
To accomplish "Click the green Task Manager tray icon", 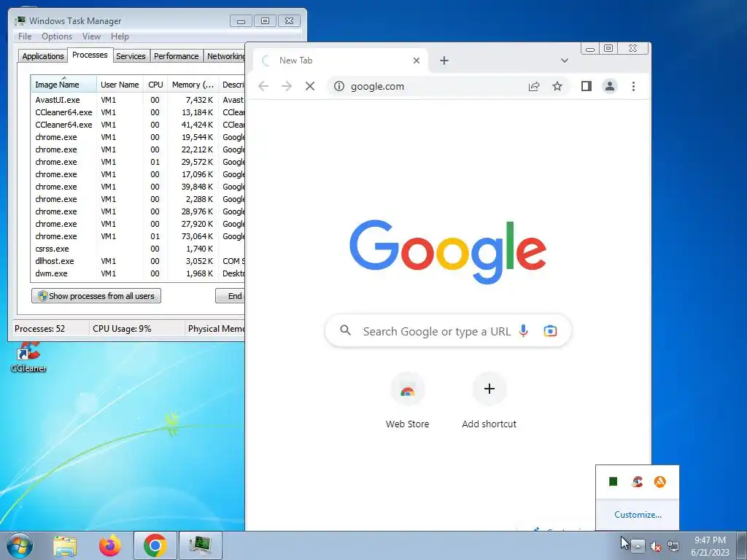I will (613, 481).
